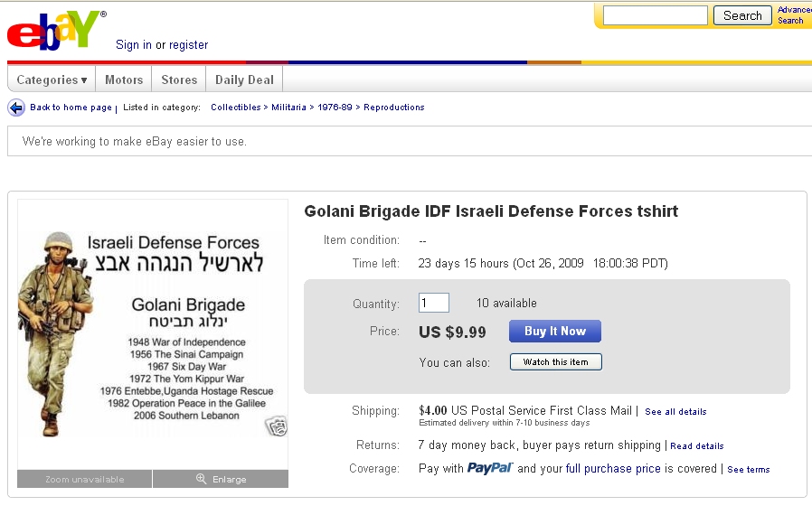Open the Categories dropdown
812x515 pixels.
[52, 80]
